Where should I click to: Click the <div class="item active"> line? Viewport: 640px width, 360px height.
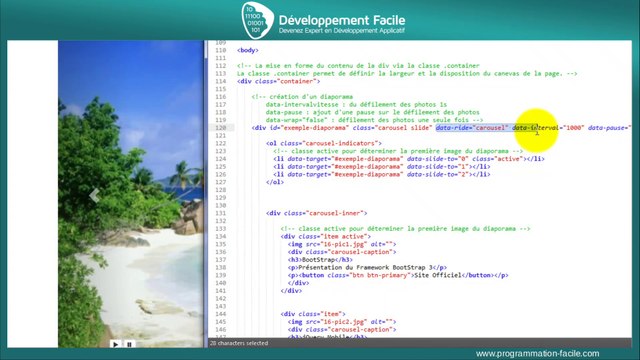[x=325, y=236]
